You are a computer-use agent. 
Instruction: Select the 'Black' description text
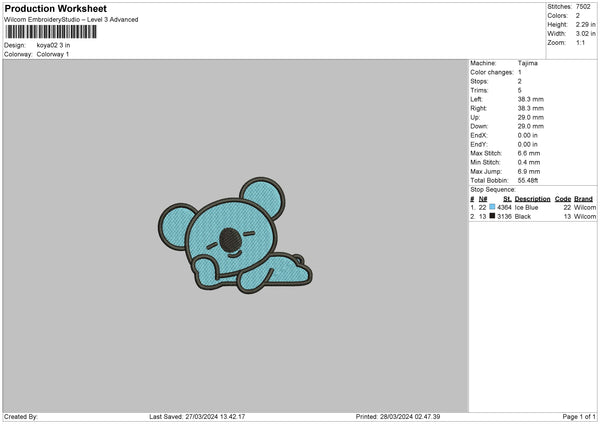tap(523, 217)
